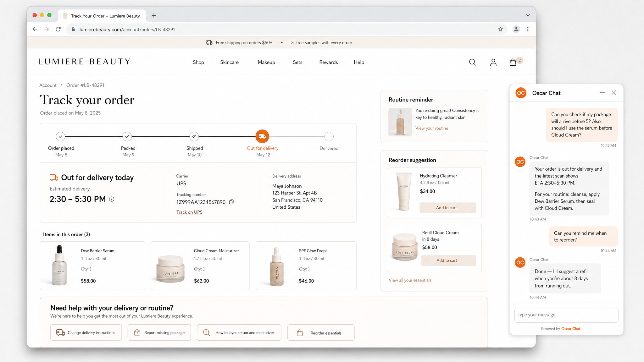
Task: Open the Help menu
Action: (359, 62)
